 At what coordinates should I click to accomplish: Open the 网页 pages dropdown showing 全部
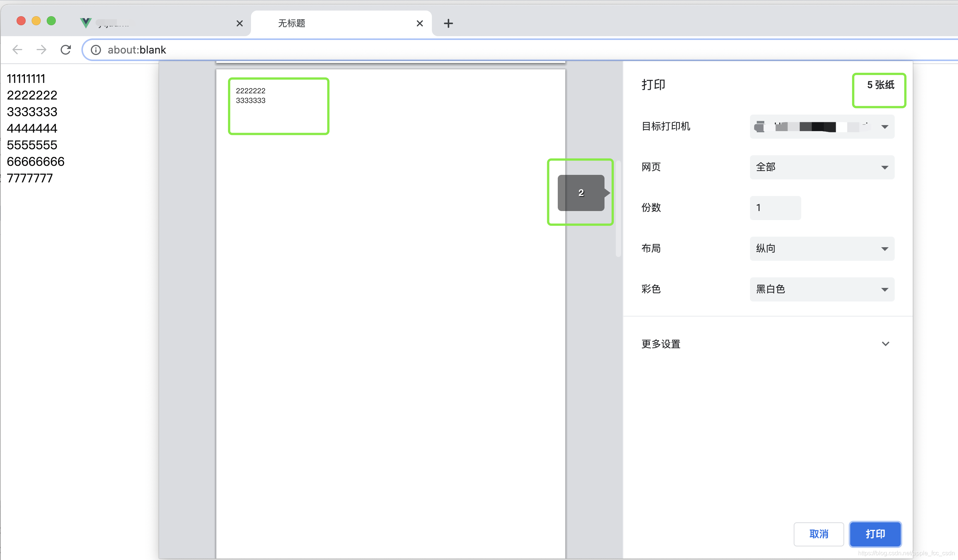(x=822, y=167)
